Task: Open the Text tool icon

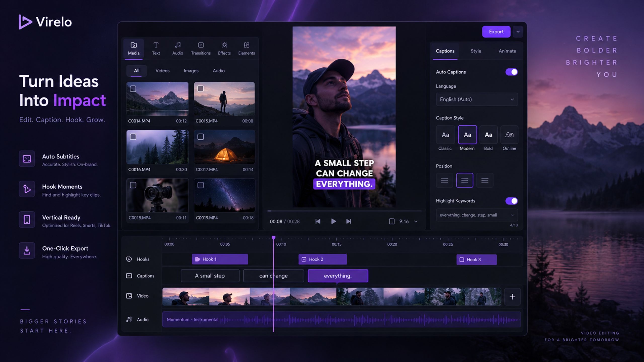Action: point(156,45)
